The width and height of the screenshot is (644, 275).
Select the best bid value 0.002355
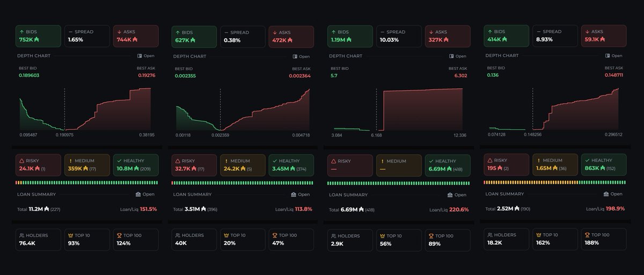[x=185, y=76]
